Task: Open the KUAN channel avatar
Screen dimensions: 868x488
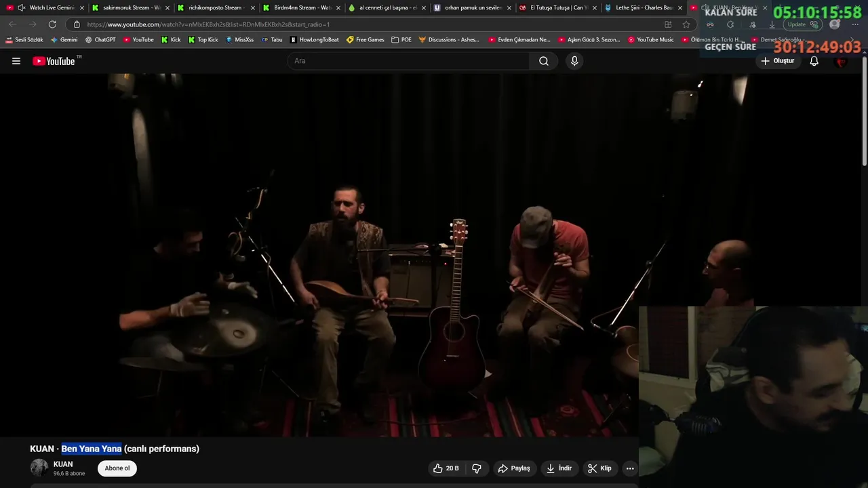Action: [x=39, y=468]
